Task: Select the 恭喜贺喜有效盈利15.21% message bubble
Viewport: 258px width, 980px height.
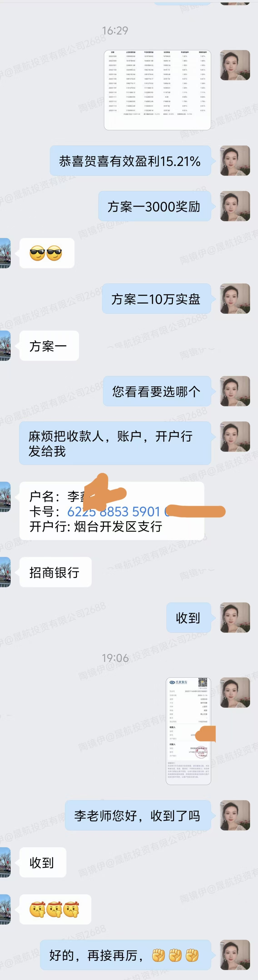Action: (x=130, y=161)
